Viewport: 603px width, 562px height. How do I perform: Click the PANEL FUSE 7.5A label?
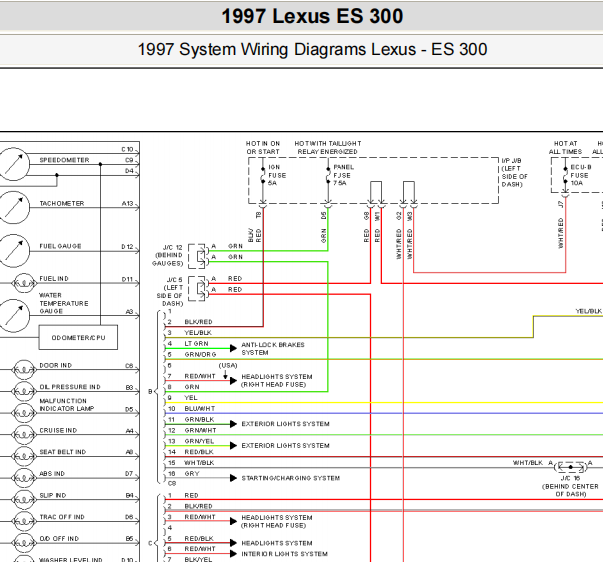click(343, 175)
